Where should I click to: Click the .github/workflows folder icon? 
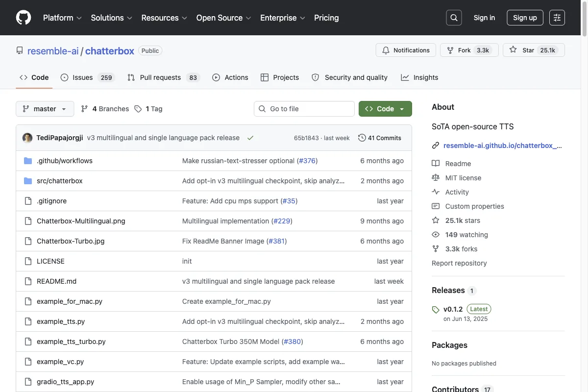[x=28, y=161]
